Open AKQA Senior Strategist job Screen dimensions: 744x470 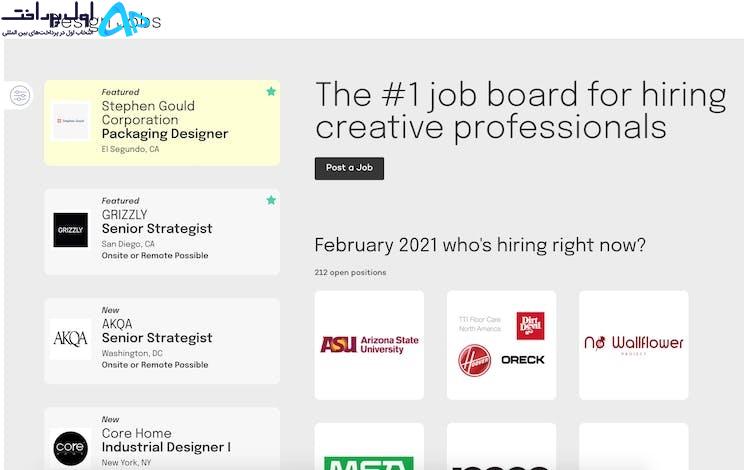pyautogui.click(x=157, y=338)
